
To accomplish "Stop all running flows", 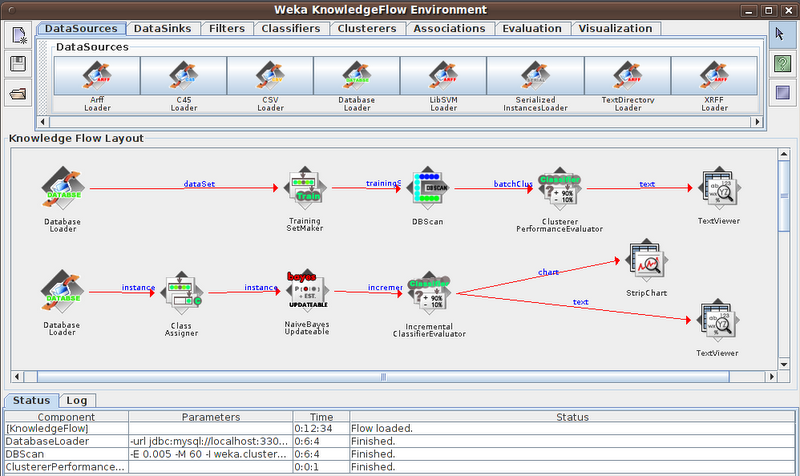I will click(783, 93).
